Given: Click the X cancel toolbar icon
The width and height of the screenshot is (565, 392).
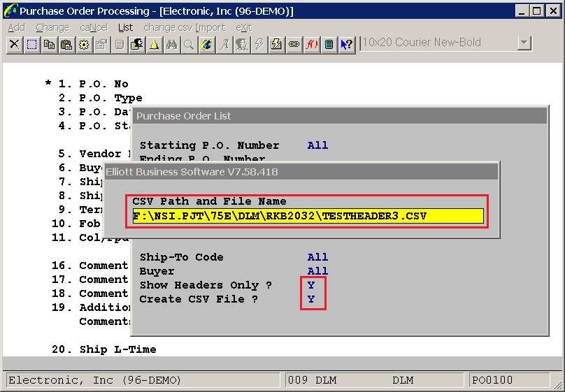Looking at the screenshot, I should (15, 44).
